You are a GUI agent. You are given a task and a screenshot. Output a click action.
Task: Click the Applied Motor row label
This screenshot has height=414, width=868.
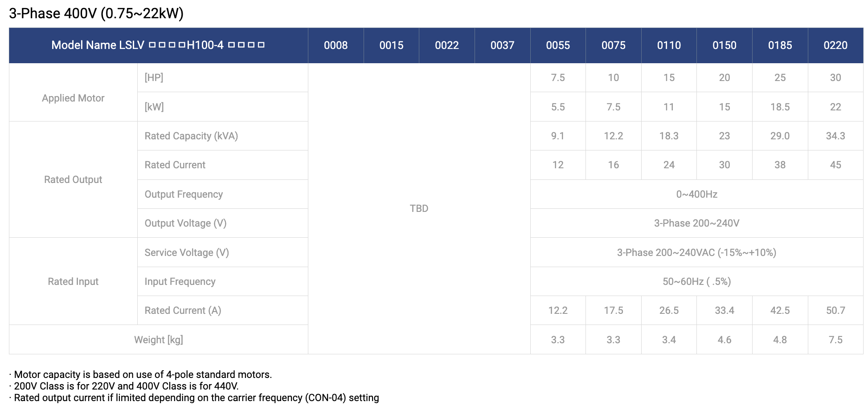[73, 98]
